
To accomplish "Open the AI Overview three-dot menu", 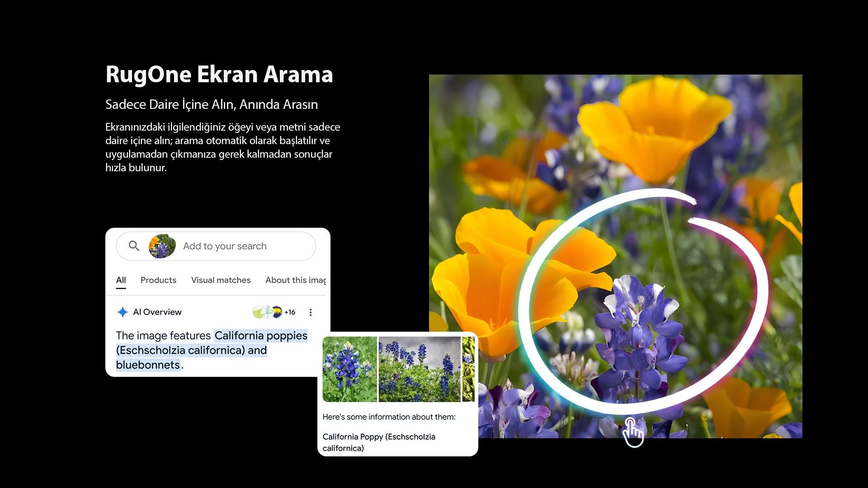I will tap(311, 312).
